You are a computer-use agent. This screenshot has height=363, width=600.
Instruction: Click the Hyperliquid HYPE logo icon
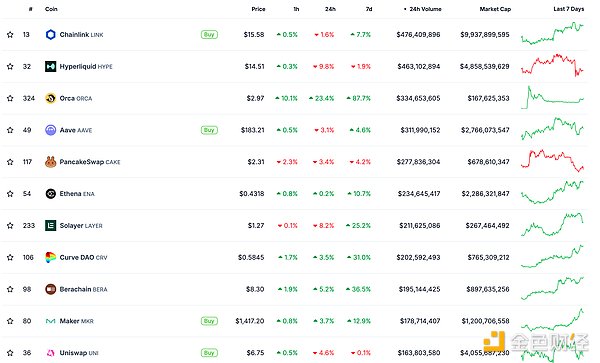click(x=51, y=67)
